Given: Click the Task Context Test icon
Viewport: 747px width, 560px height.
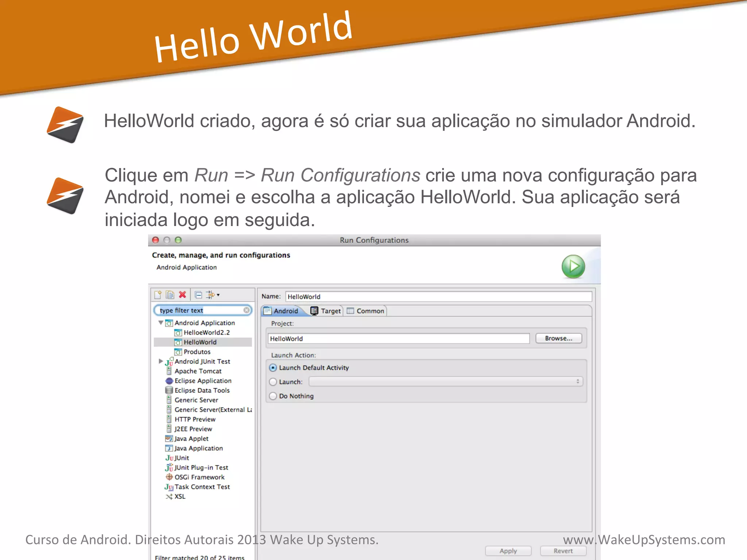Looking at the screenshot, I should (169, 487).
